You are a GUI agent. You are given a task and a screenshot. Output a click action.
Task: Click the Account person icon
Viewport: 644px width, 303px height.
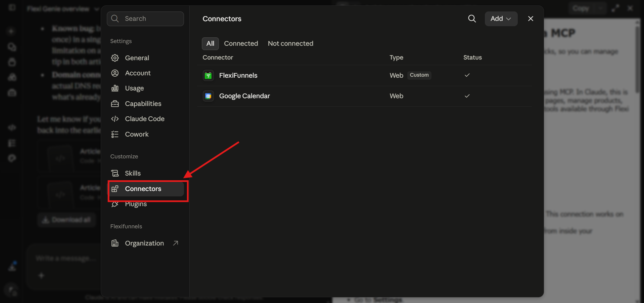115,73
